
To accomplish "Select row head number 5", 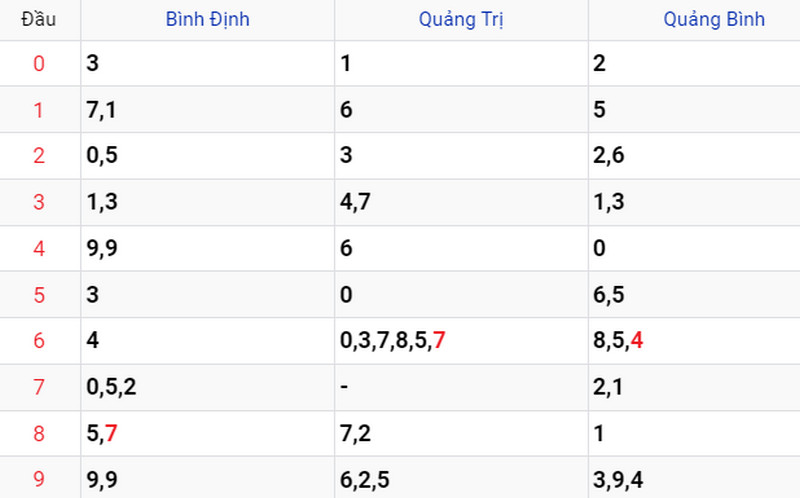I will click(39, 295).
